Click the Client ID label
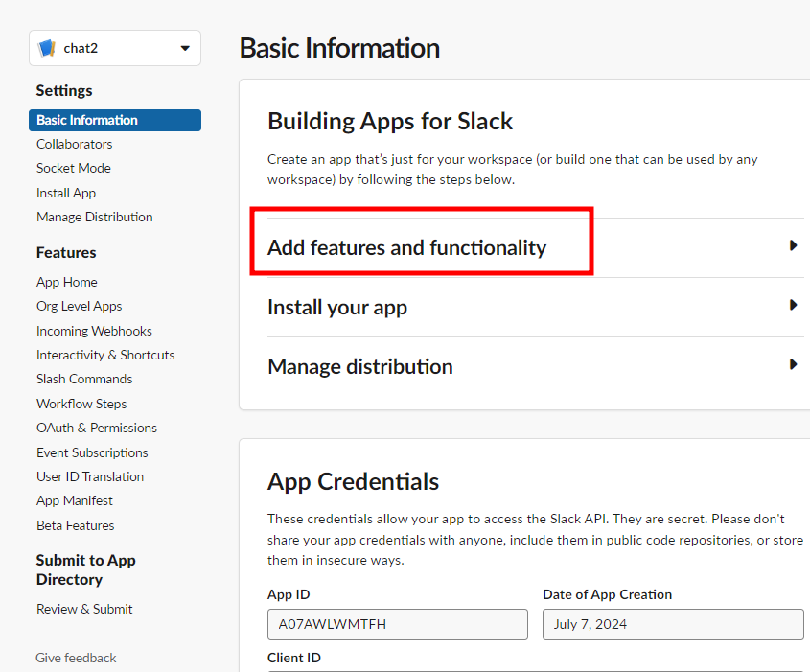 (294, 658)
